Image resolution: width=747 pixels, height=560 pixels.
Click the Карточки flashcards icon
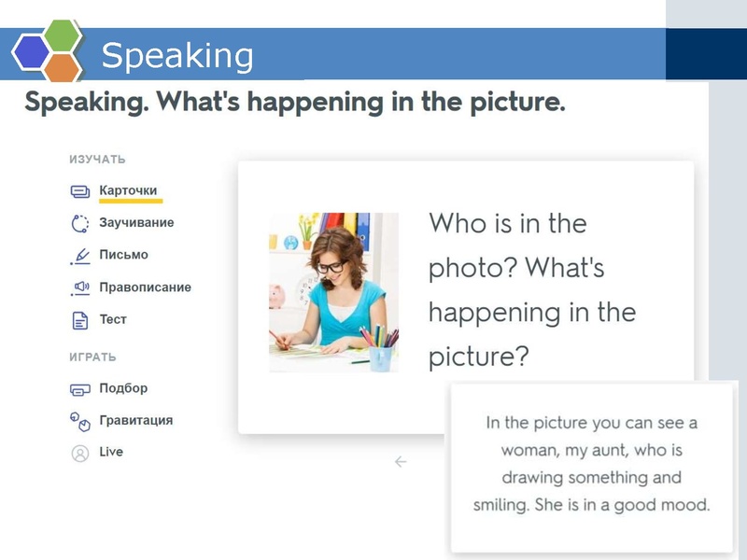tap(80, 191)
